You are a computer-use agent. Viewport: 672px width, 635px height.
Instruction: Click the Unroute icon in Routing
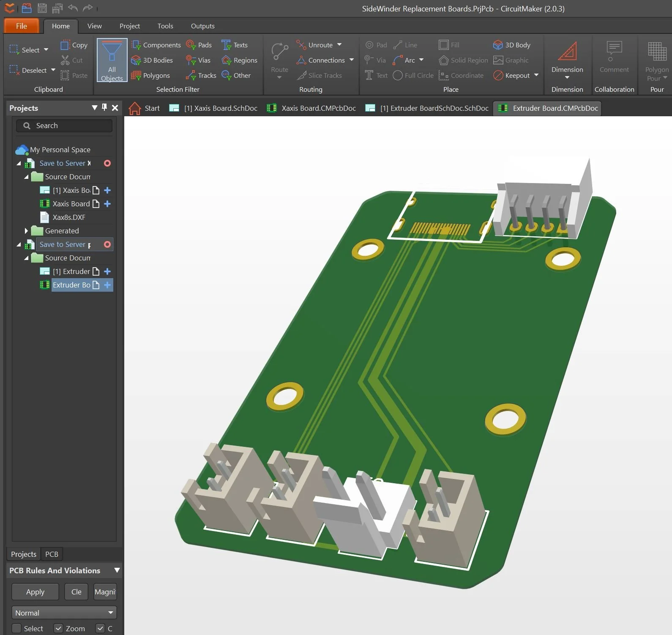click(x=301, y=45)
